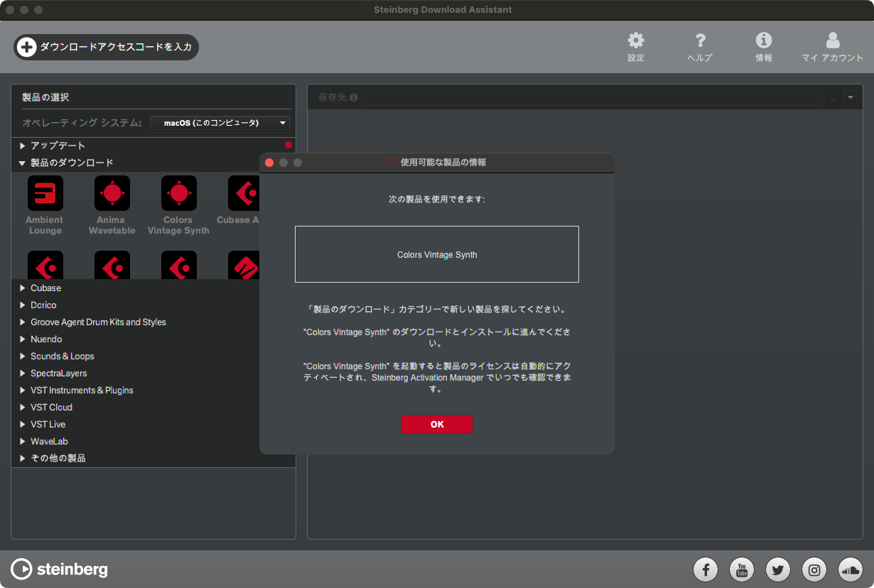
Task: Confirm the dialog with the red OK button
Action: point(437,424)
